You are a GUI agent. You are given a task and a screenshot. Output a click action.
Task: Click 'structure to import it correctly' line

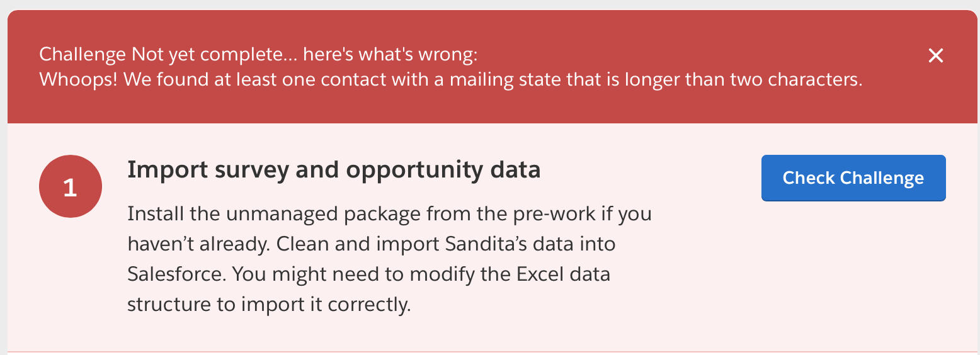tap(269, 305)
